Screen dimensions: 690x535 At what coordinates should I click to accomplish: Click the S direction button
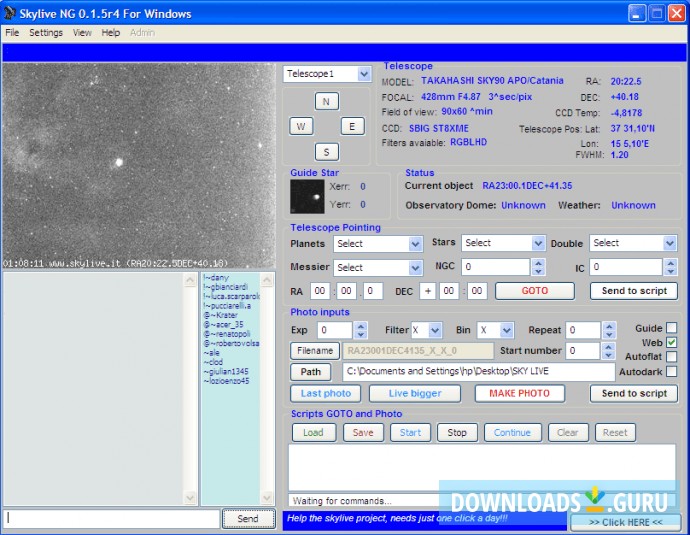tap(327, 152)
